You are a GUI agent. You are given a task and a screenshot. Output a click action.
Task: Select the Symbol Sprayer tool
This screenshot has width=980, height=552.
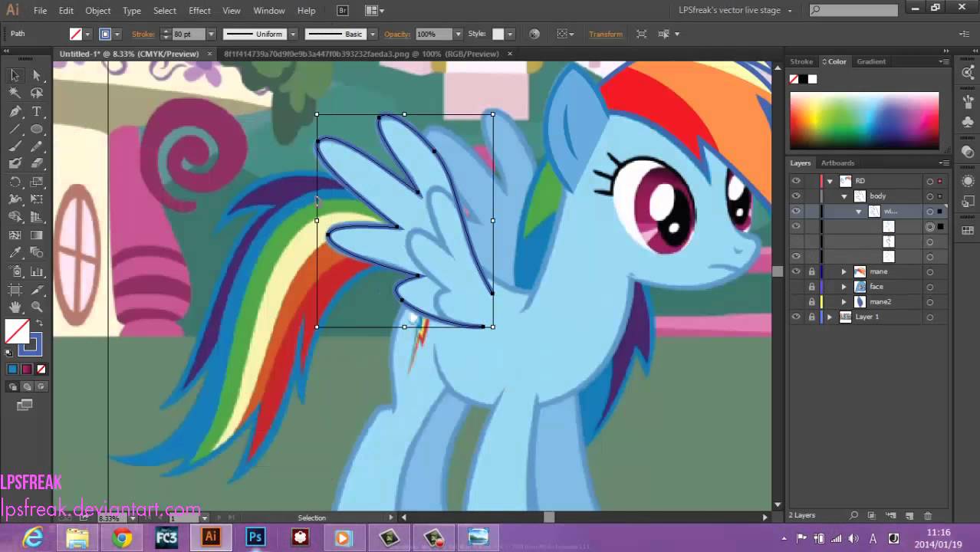click(x=15, y=271)
